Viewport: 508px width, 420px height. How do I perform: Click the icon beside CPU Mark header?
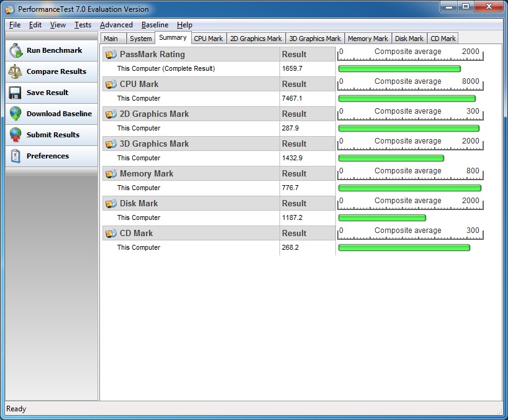111,84
